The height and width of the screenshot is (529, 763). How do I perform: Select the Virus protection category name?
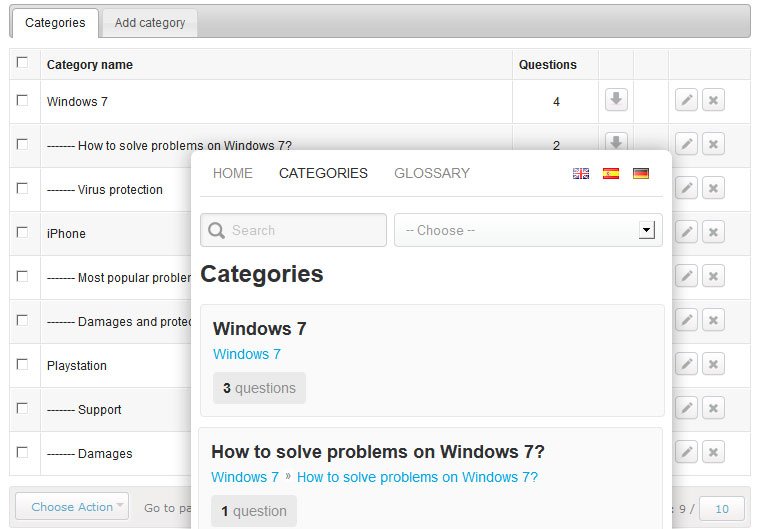click(120, 190)
